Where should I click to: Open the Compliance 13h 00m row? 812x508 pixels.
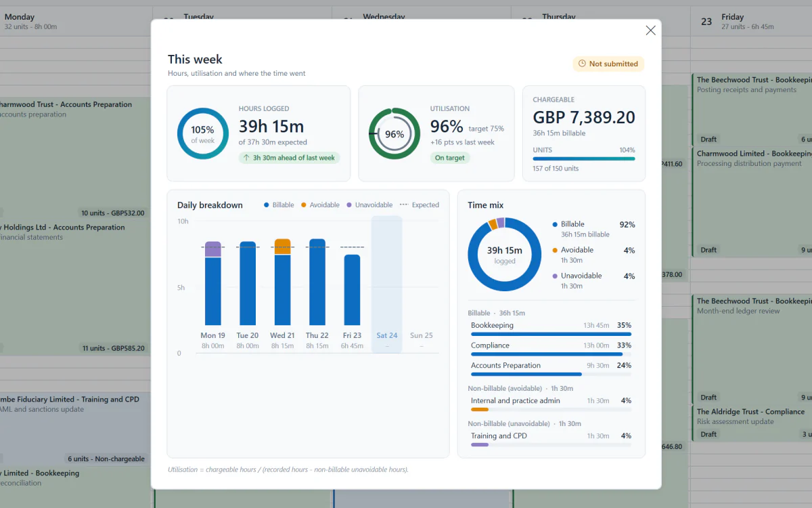click(x=551, y=348)
